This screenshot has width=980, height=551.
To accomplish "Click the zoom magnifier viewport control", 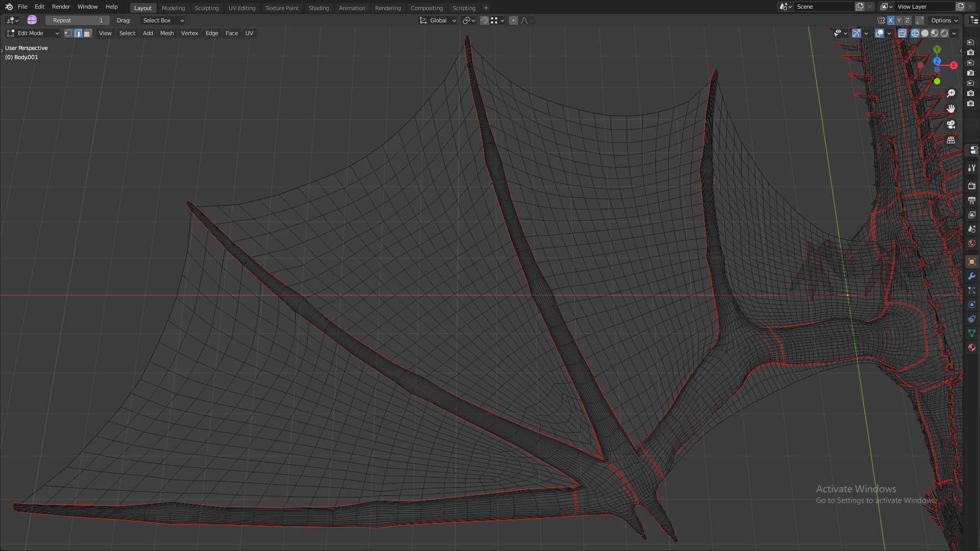I will pyautogui.click(x=951, y=93).
